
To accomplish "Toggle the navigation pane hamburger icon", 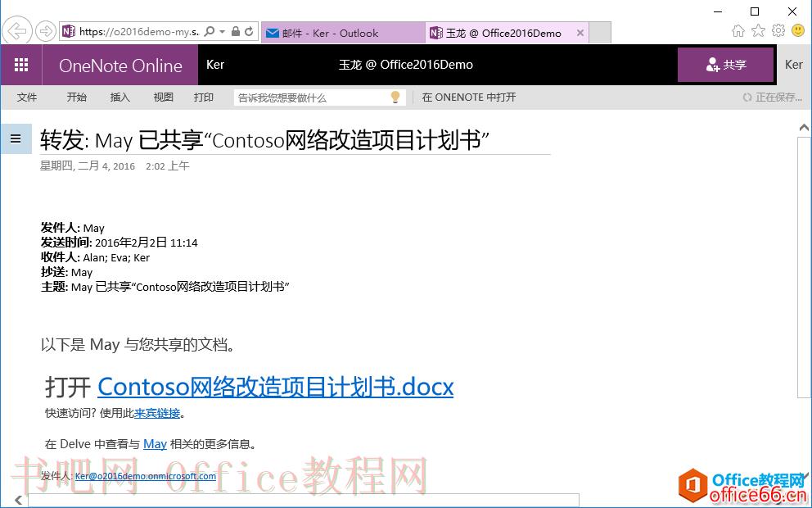I will (x=16, y=139).
